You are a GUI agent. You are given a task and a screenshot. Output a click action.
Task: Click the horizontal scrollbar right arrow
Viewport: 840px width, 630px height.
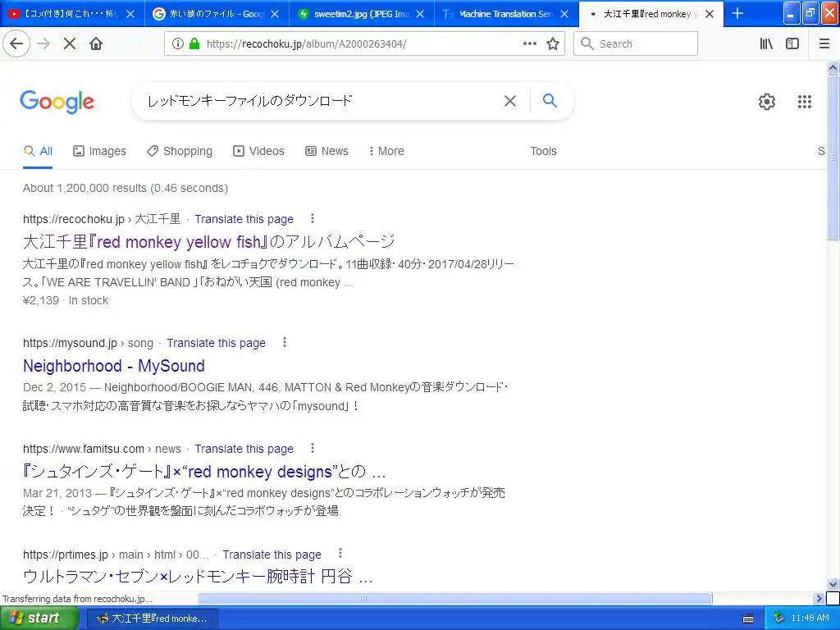click(819, 598)
